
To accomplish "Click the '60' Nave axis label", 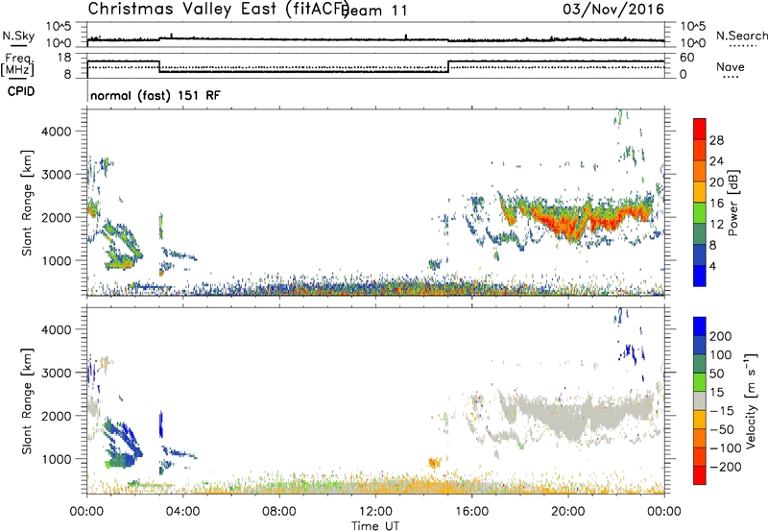I will pyautogui.click(x=687, y=58).
